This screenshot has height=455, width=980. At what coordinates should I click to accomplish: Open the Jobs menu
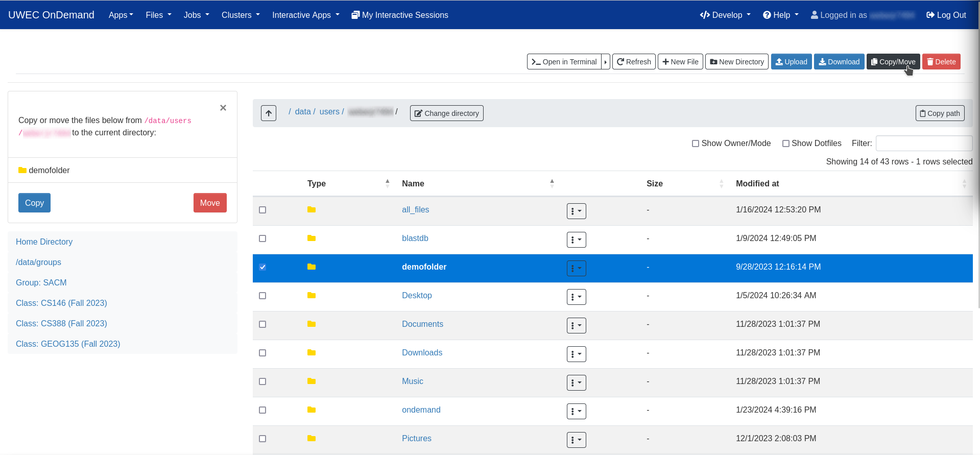[196, 15]
